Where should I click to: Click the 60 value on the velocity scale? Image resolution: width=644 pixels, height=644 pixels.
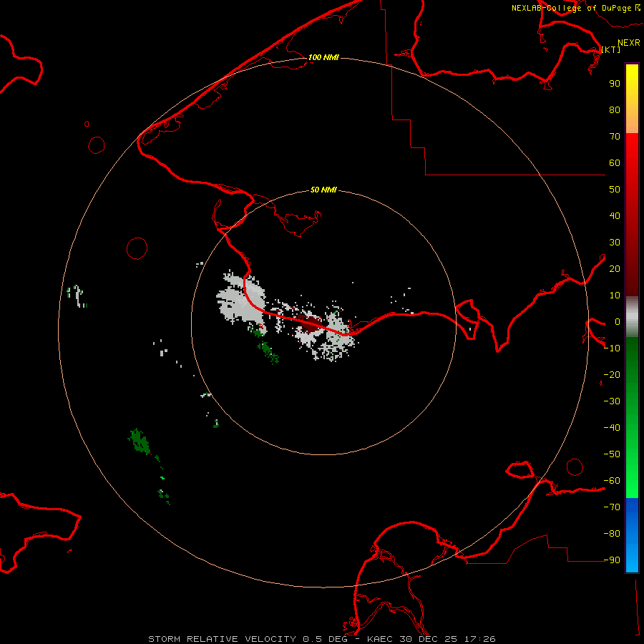pos(615,162)
